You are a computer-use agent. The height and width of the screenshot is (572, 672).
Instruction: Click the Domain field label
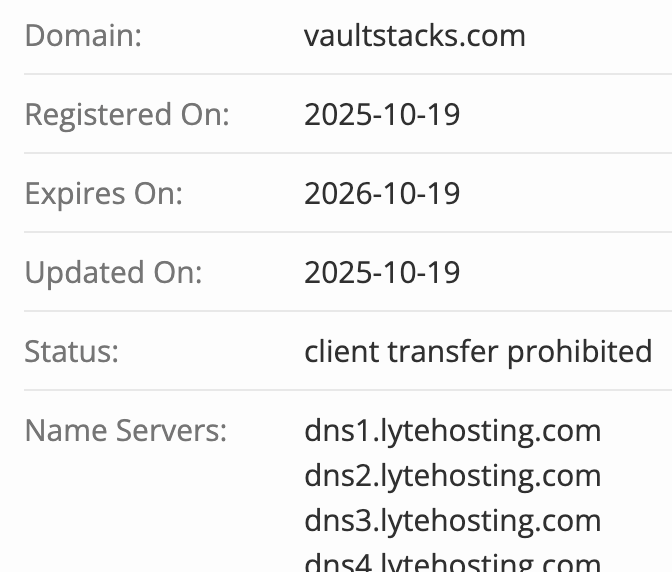(x=83, y=36)
